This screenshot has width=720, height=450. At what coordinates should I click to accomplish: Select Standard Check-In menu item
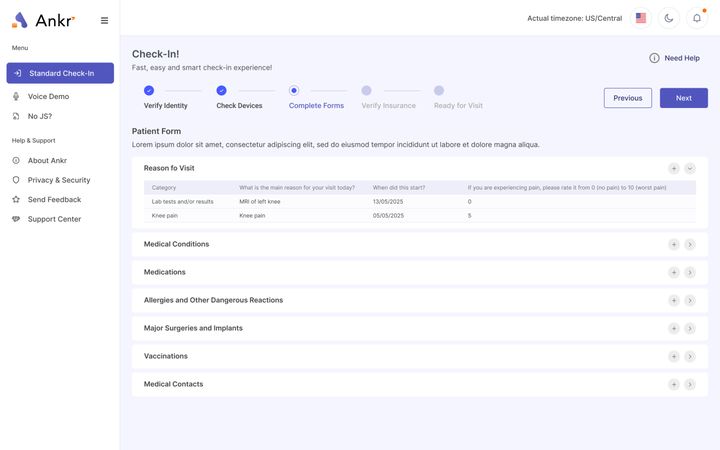click(60, 73)
